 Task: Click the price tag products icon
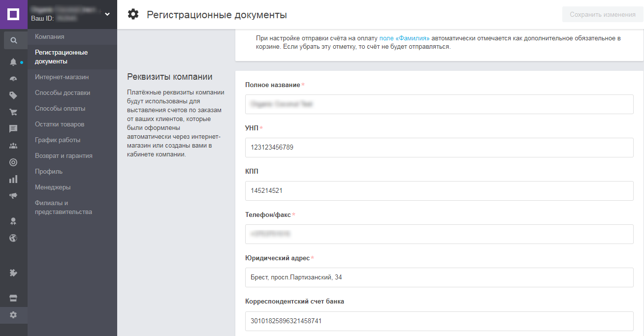(x=14, y=95)
